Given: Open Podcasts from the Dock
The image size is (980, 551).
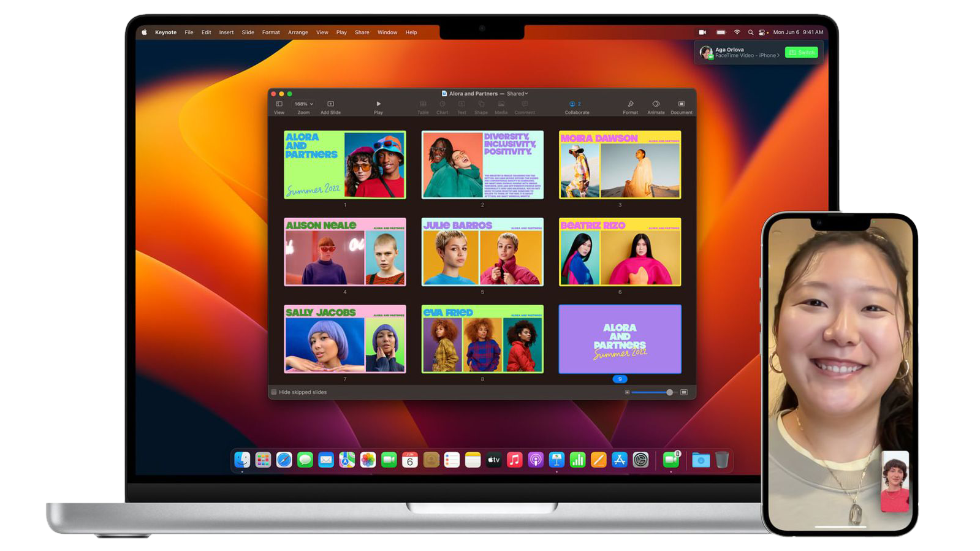Looking at the screenshot, I should pyautogui.click(x=536, y=460).
